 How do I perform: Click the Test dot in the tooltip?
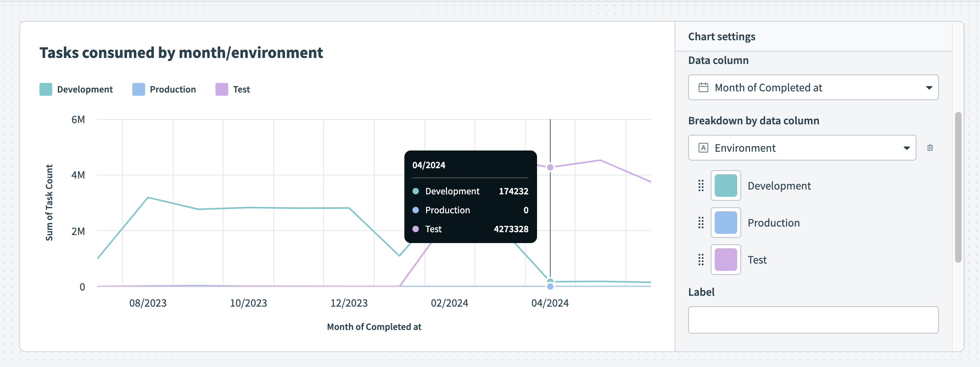click(x=416, y=229)
